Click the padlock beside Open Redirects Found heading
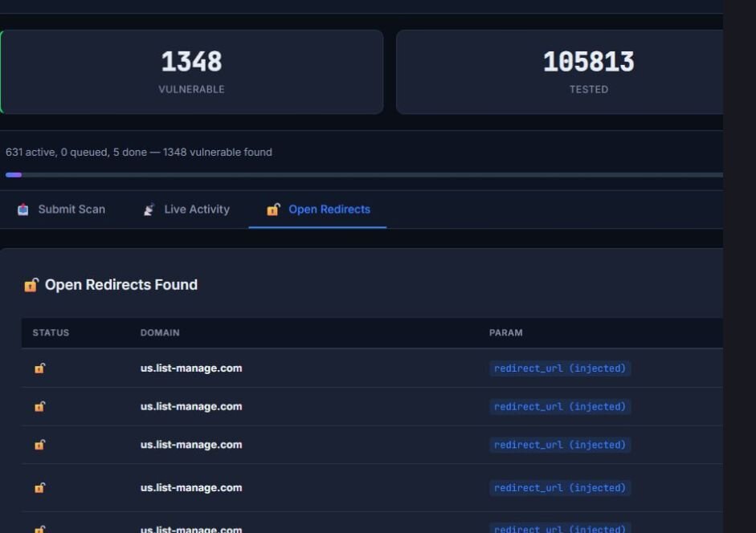The height and width of the screenshot is (533, 756). 31,285
